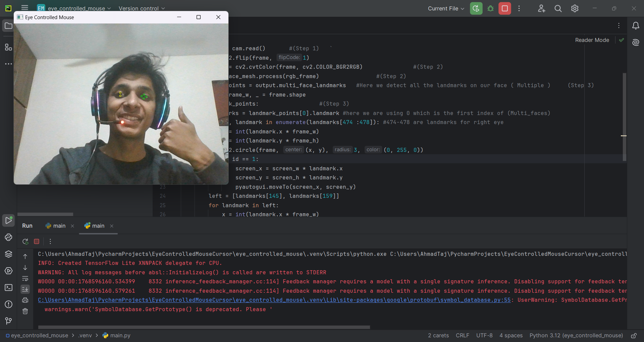
Task: Open the Notifications bell panel
Action: [636, 26]
